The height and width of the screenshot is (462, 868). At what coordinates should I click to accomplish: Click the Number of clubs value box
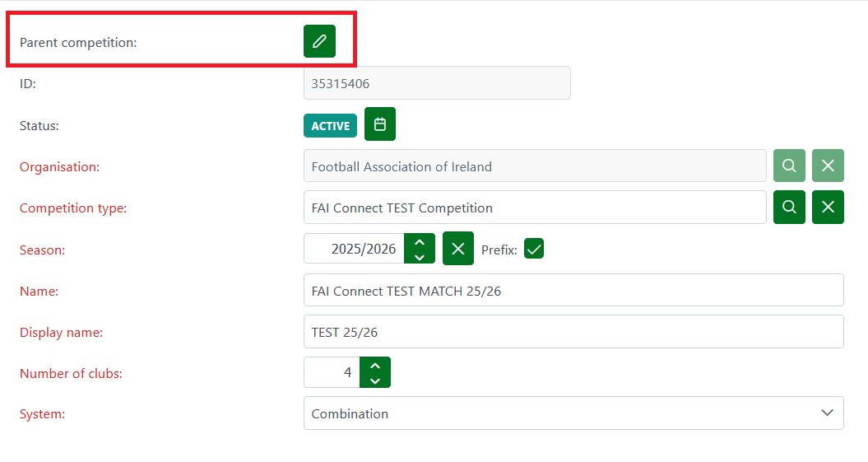click(332, 372)
